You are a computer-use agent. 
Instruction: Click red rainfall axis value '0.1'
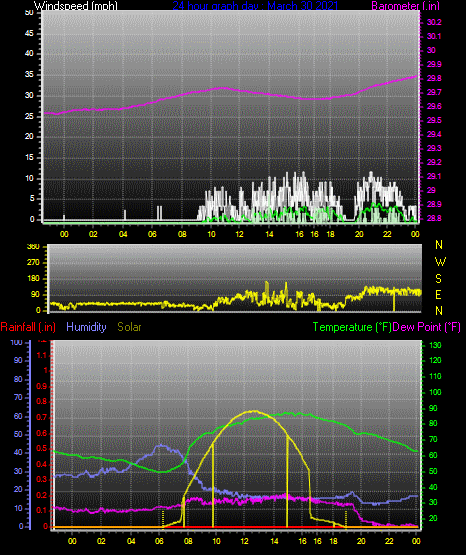tap(42, 510)
